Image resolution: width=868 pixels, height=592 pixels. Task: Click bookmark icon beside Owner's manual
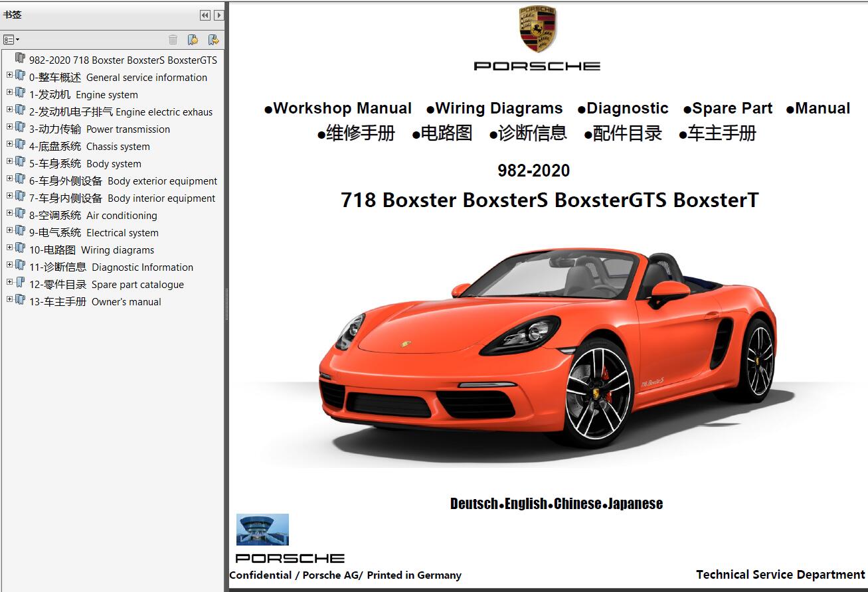pos(20,300)
